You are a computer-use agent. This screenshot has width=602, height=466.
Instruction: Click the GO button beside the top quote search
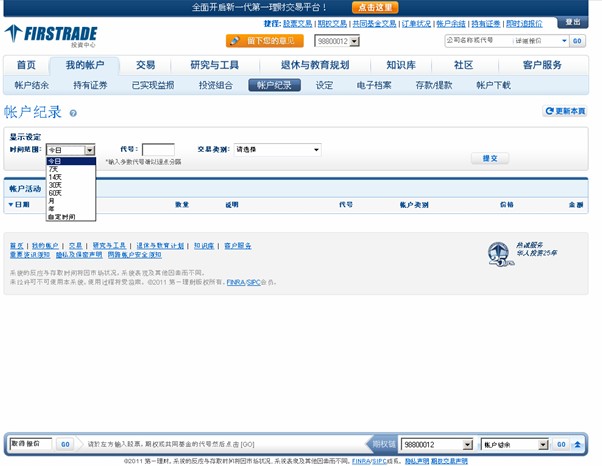[x=577, y=41]
